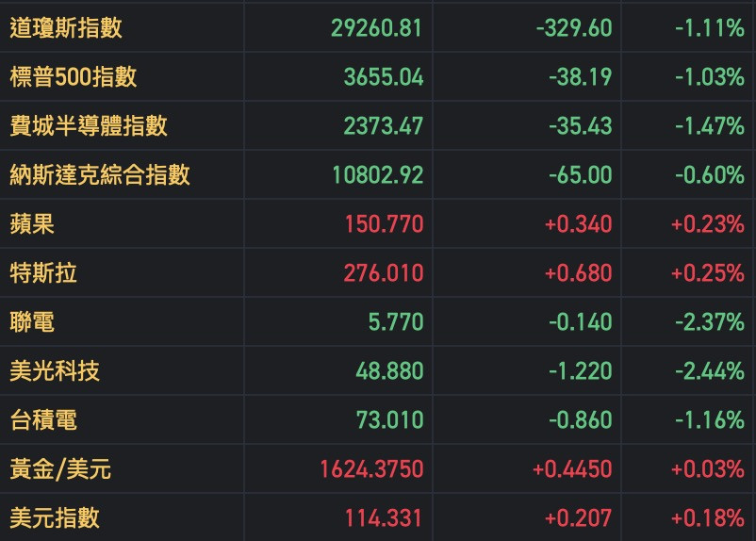Open the 聯電 stock quote
Viewport: 756px width, 541px height.
coord(32,322)
